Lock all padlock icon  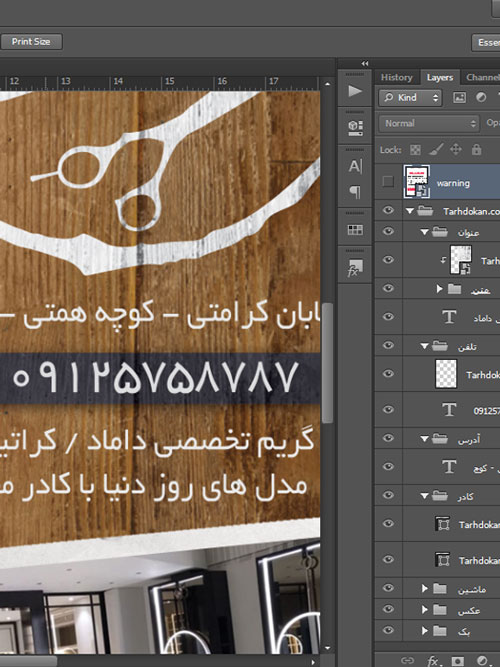pyautogui.click(x=477, y=150)
